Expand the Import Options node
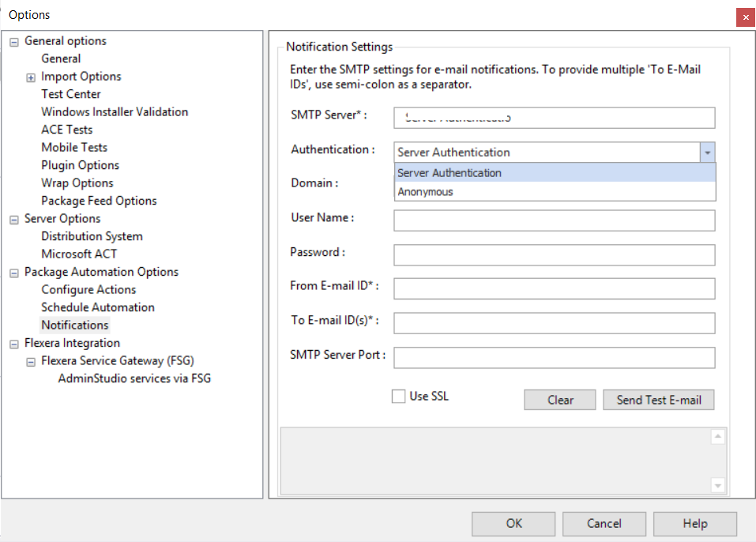The image size is (756, 542). point(31,77)
